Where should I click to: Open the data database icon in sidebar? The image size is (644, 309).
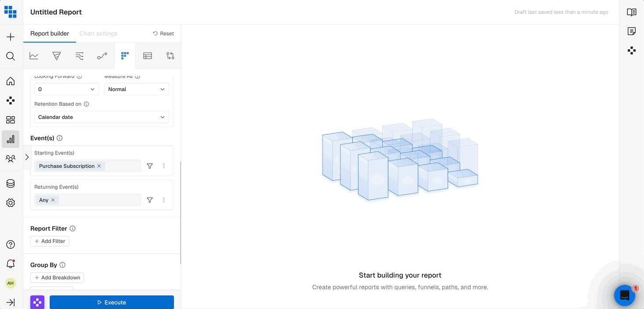[x=11, y=183]
